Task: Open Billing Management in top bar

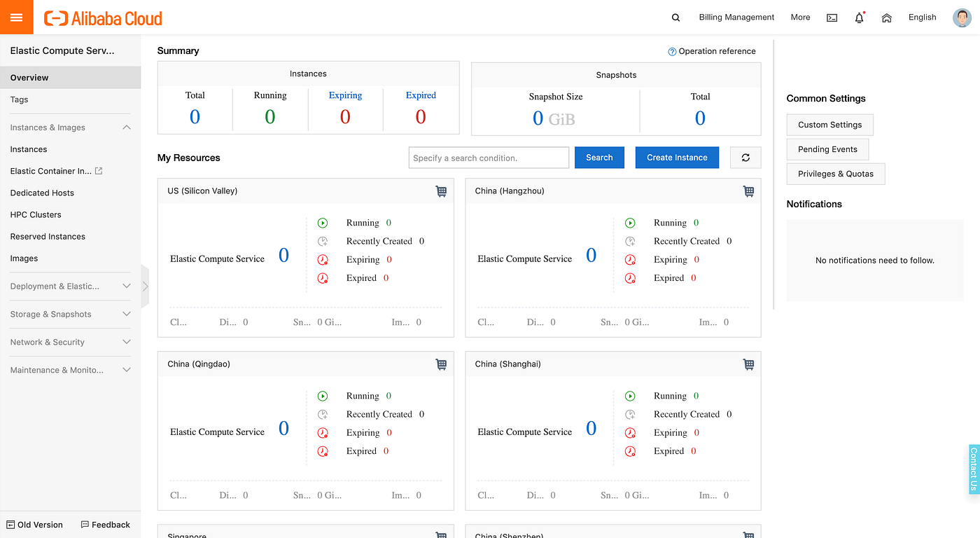Action: (x=736, y=18)
